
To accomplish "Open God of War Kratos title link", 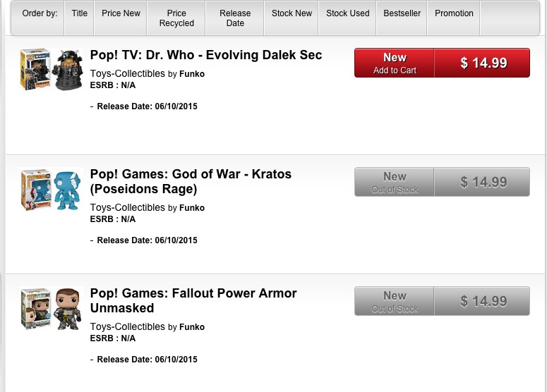I will coord(191,181).
